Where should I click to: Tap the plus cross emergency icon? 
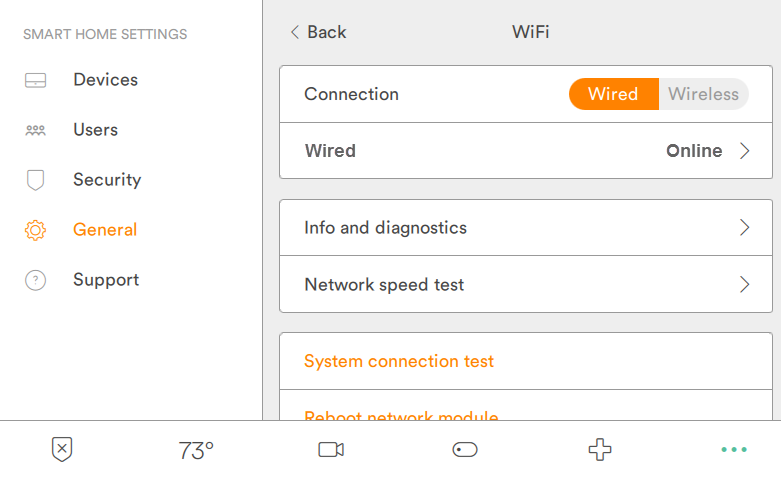coord(599,450)
